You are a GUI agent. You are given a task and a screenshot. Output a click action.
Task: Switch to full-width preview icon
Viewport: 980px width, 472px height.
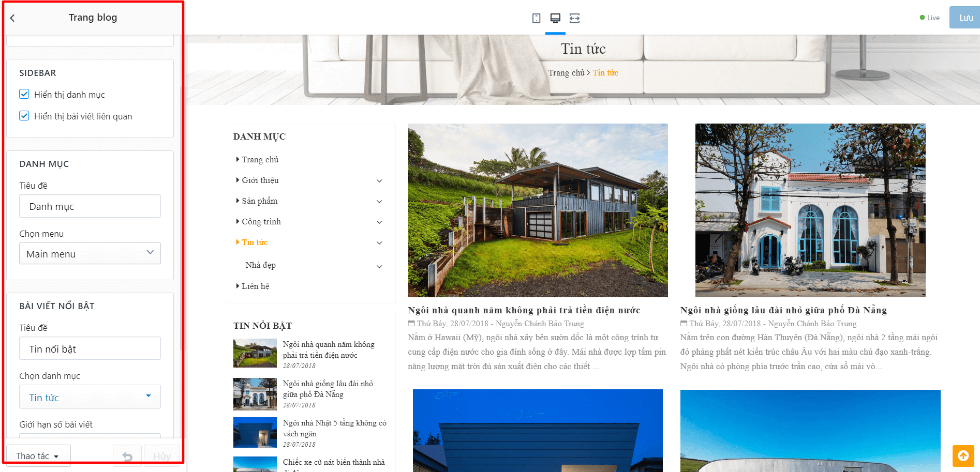pos(574,19)
